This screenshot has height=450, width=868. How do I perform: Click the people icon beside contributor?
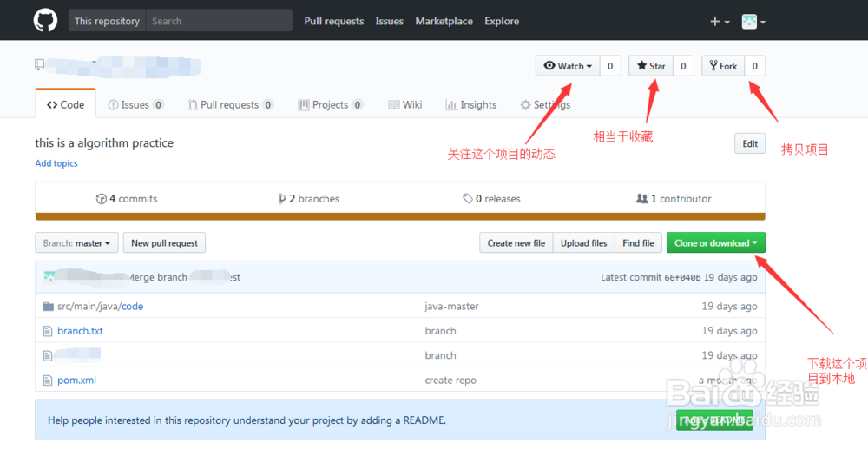642,198
